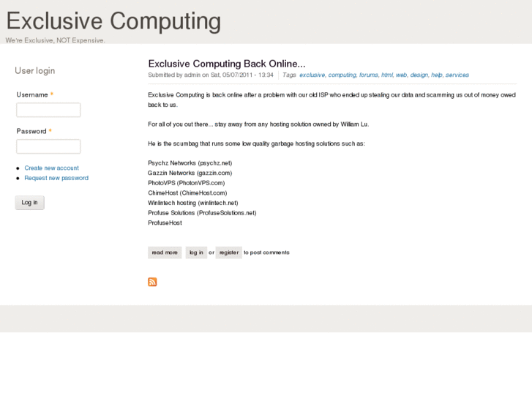Select the services tag
The image size is (532, 399).
pyautogui.click(x=457, y=75)
